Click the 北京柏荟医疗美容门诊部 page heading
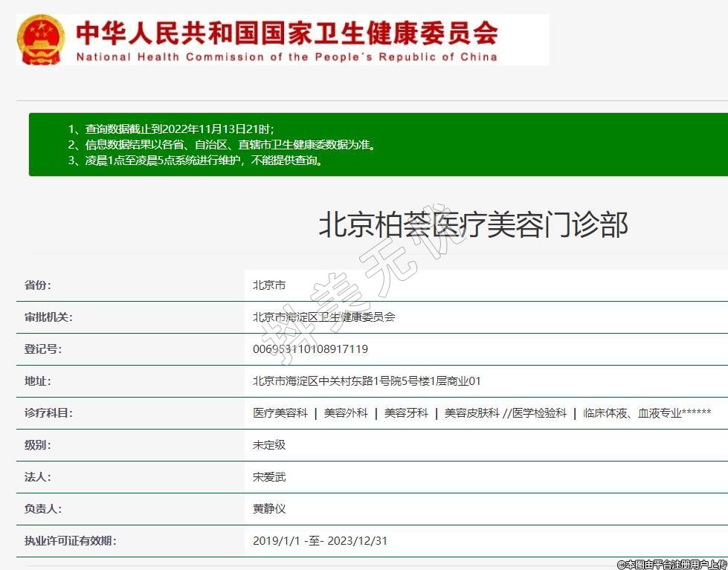 tap(473, 224)
